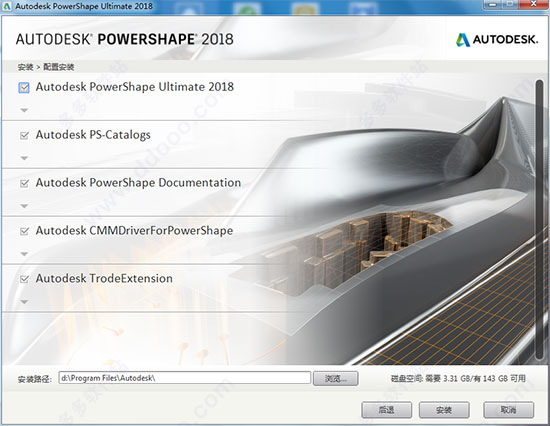This screenshot has width=550, height=426.
Task: Expand options under Autodesk PS-Catalogs
Action: 24,158
